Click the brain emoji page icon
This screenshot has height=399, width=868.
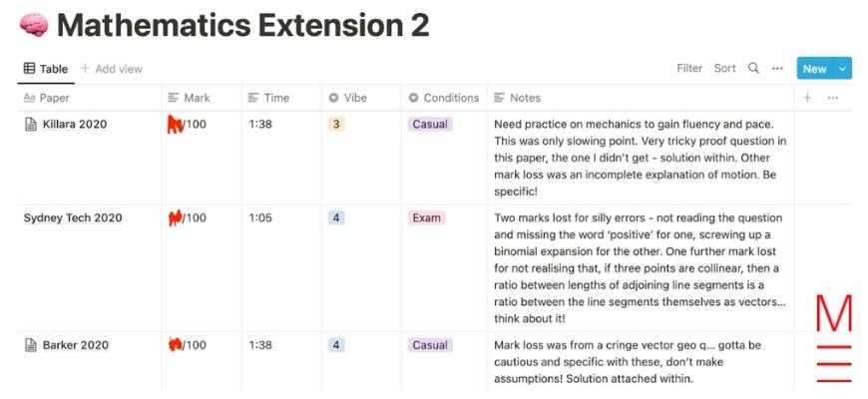pos(34,26)
